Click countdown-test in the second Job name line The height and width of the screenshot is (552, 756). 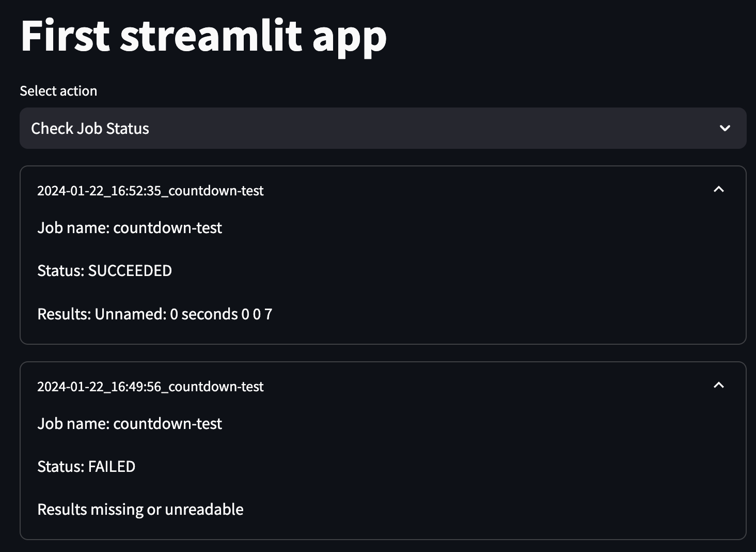168,424
